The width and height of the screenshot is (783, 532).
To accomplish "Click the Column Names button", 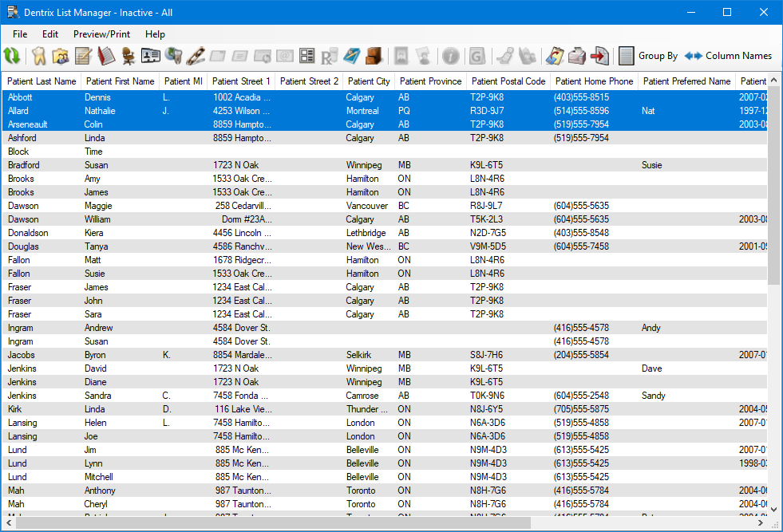I will pyautogui.click(x=729, y=56).
